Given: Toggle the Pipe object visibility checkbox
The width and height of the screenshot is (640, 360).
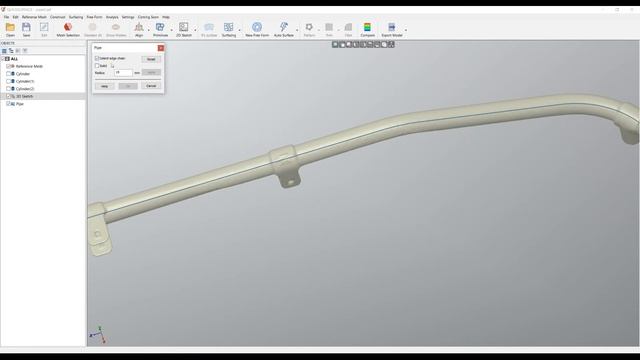Looking at the screenshot, I should (8, 104).
